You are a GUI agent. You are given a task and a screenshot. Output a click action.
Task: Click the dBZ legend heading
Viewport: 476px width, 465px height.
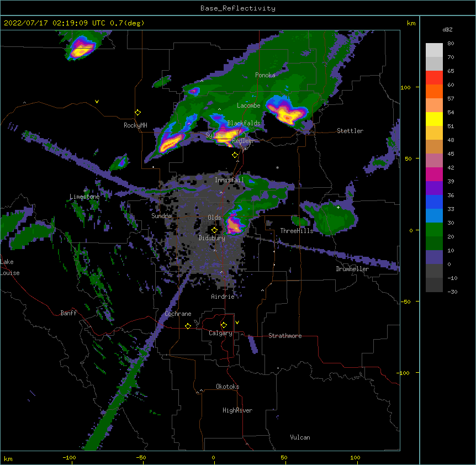(447, 30)
